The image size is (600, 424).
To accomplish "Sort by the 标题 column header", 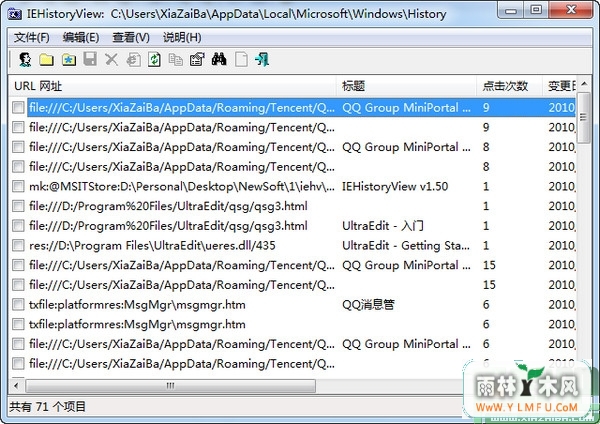I will [406, 86].
